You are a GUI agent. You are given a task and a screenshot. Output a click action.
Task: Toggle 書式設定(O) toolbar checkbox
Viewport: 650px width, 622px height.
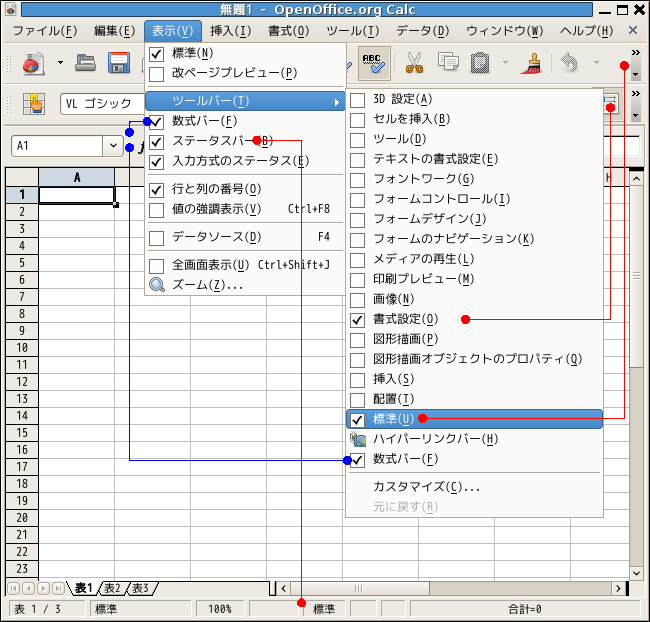pyautogui.click(x=357, y=320)
